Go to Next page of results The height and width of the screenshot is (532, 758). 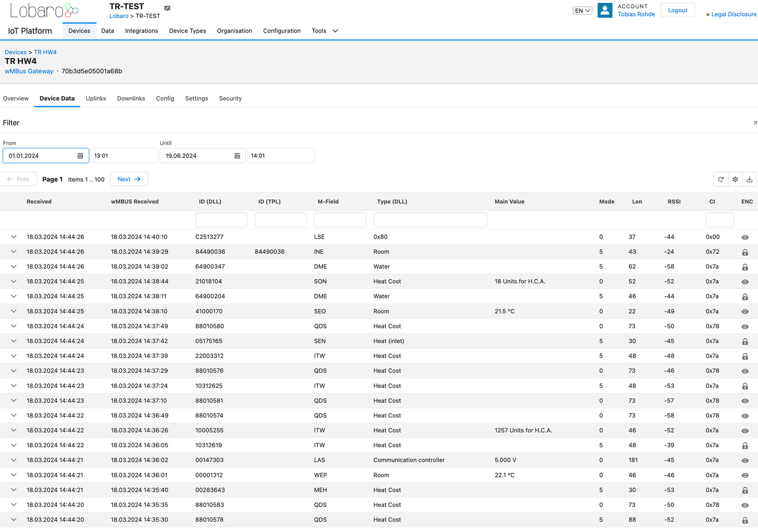click(x=129, y=179)
